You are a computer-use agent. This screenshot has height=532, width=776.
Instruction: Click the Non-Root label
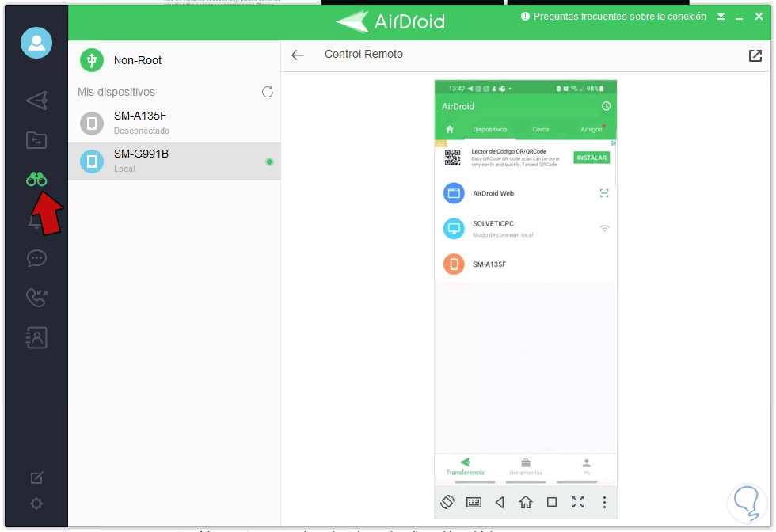(138, 60)
